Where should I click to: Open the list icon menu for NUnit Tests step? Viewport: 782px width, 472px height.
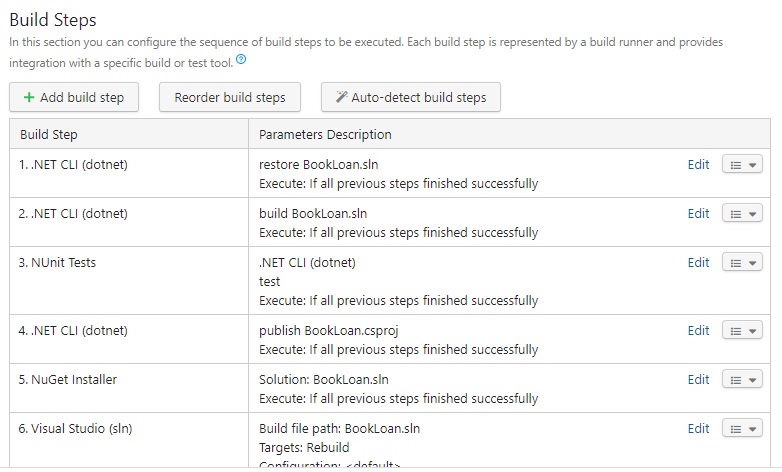click(x=736, y=263)
